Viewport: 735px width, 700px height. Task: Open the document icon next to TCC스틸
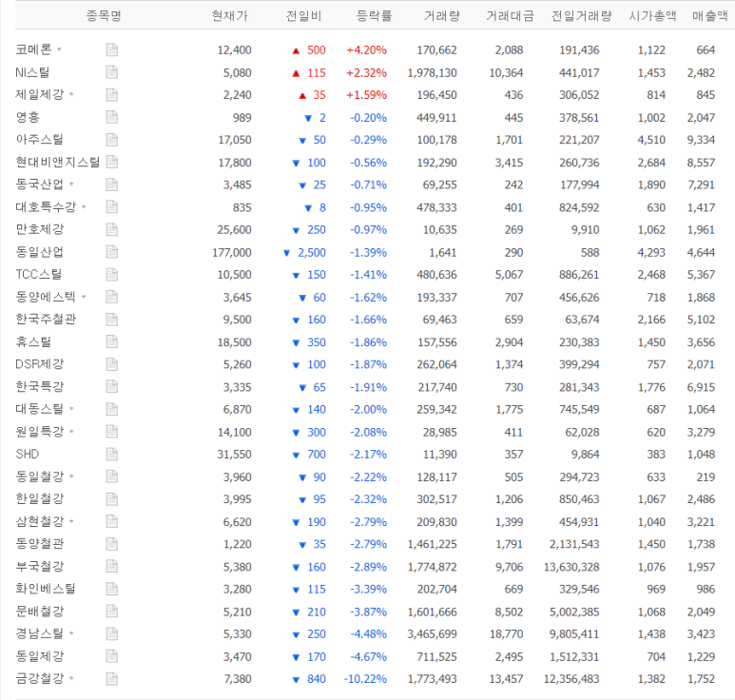tap(111, 275)
